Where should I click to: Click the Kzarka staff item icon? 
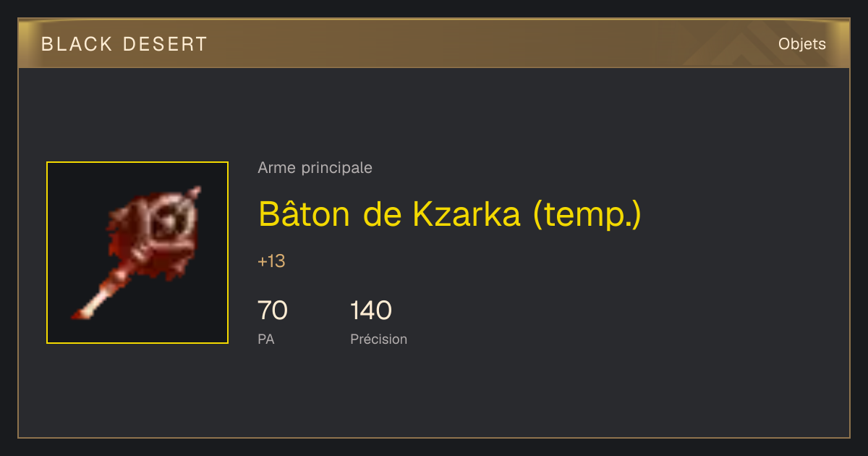click(x=137, y=253)
